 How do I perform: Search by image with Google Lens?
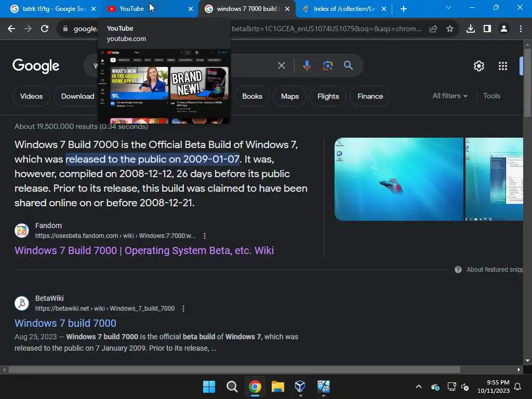[x=327, y=65]
